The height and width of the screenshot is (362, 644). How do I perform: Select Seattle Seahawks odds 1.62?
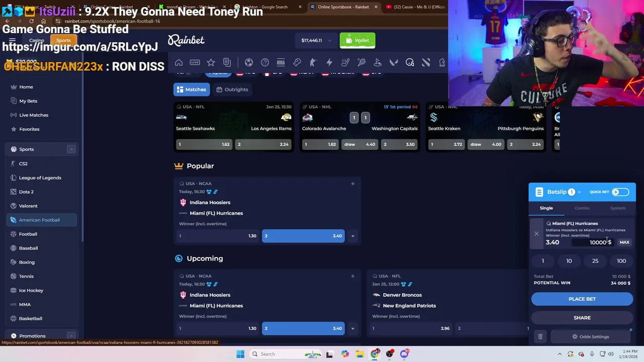204,144
